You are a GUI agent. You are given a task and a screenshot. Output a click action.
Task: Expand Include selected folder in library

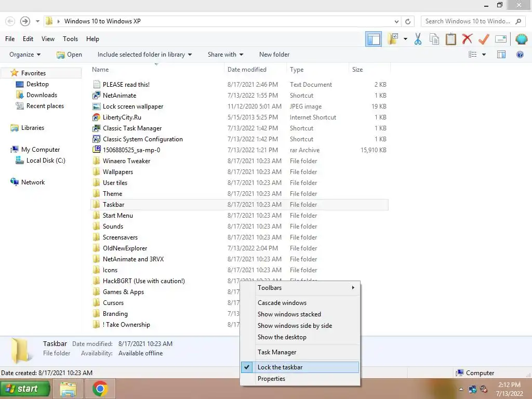144,54
